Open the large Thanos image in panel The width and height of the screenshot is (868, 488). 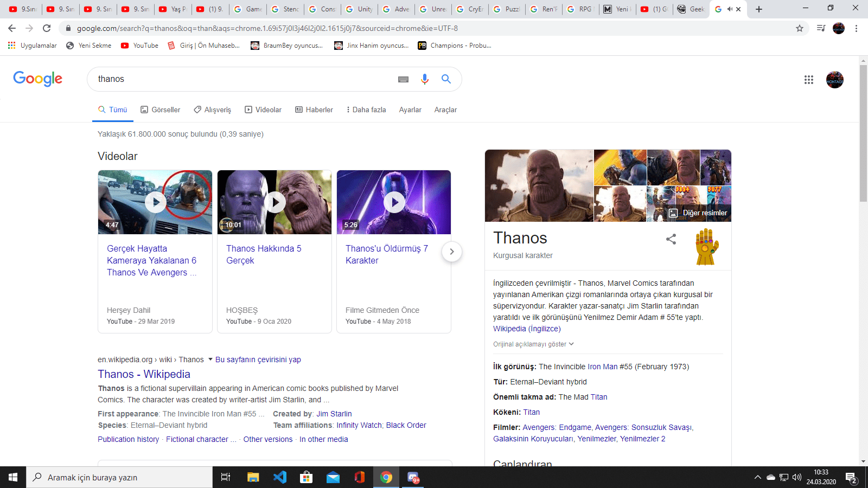(539, 185)
